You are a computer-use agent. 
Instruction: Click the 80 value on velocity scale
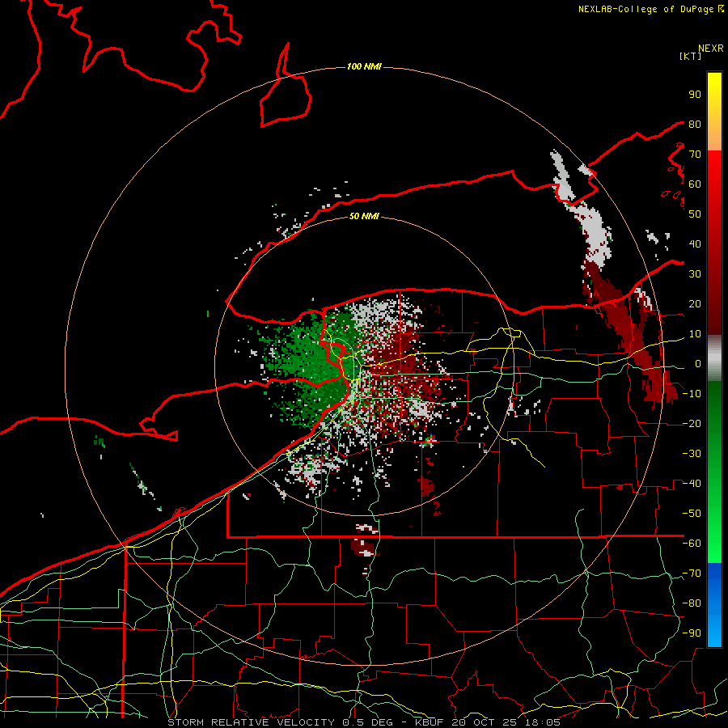695,124
